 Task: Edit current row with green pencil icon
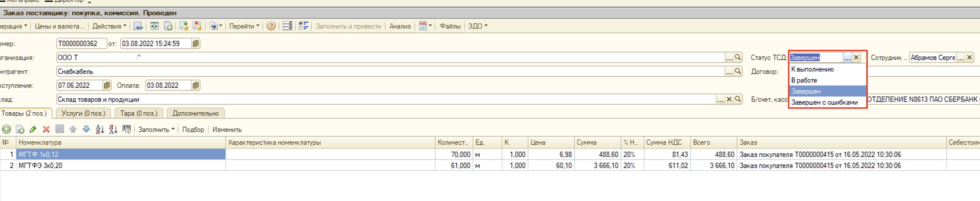coord(33,130)
